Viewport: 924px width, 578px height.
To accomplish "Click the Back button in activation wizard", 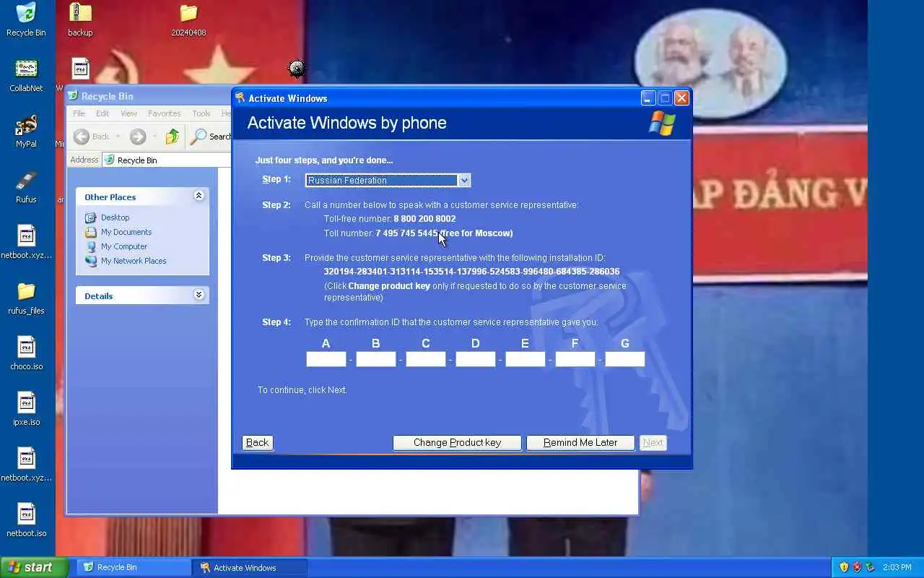I will pos(257,442).
